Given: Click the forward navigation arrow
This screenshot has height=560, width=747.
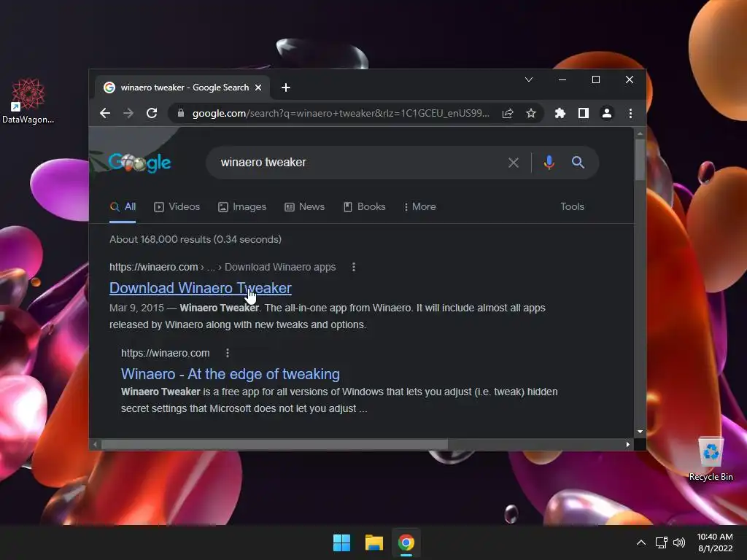Looking at the screenshot, I should click(x=128, y=113).
